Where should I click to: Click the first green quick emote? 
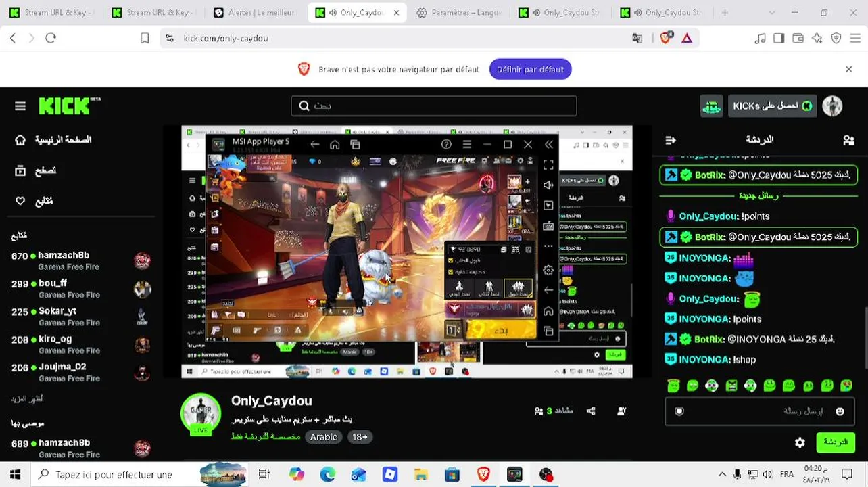click(x=673, y=386)
